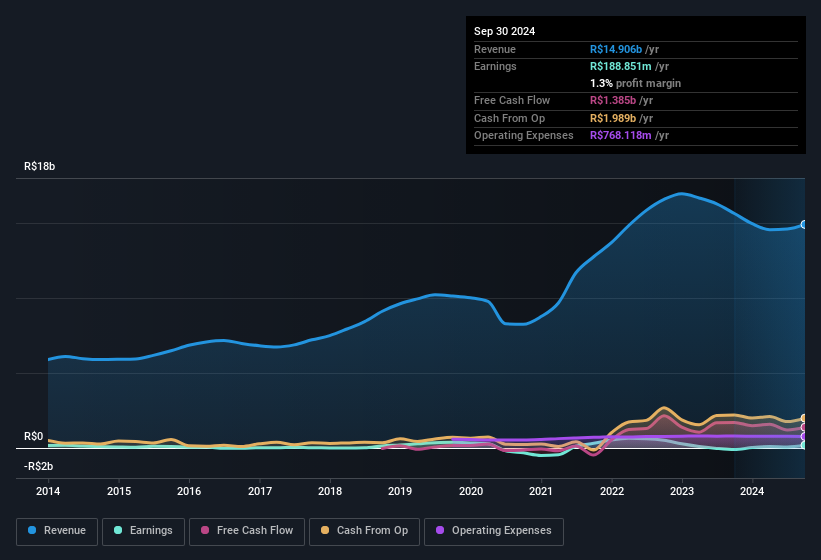Click the -R$2b y-axis label
The height and width of the screenshot is (560, 821).
click(38, 466)
